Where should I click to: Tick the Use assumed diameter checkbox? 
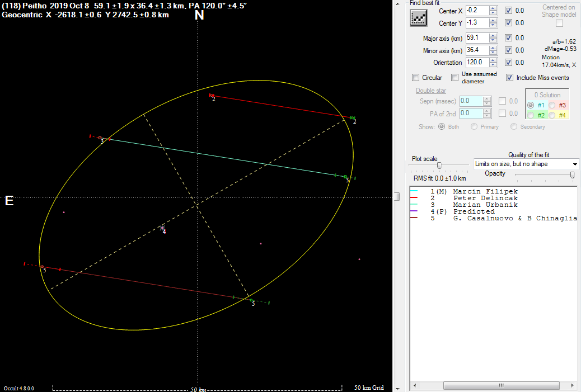click(455, 77)
